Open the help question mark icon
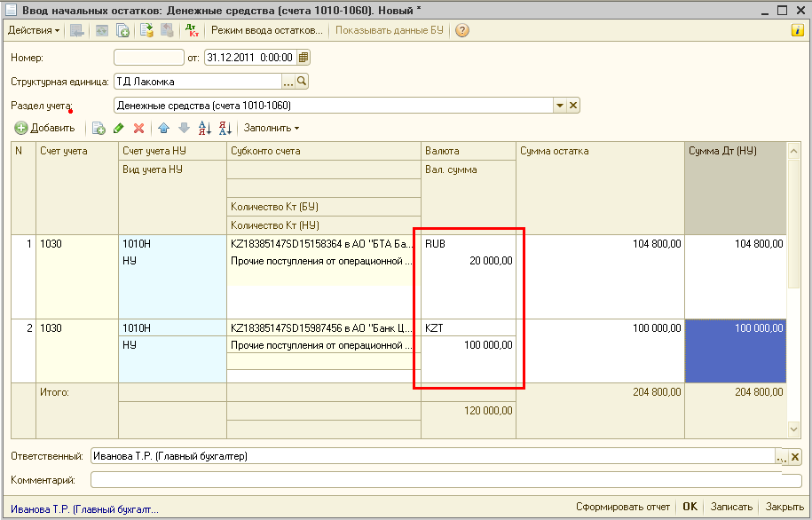Screen dimensions: 812x520 coord(462,30)
